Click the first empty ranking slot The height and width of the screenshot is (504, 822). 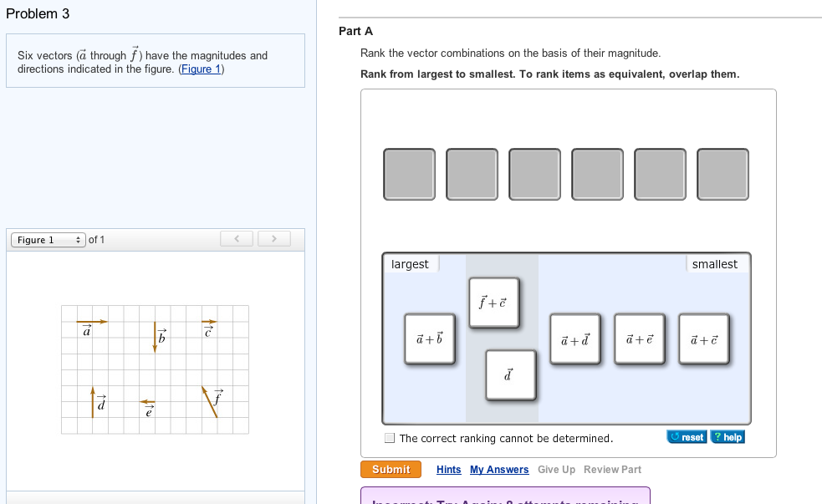pyautogui.click(x=409, y=174)
